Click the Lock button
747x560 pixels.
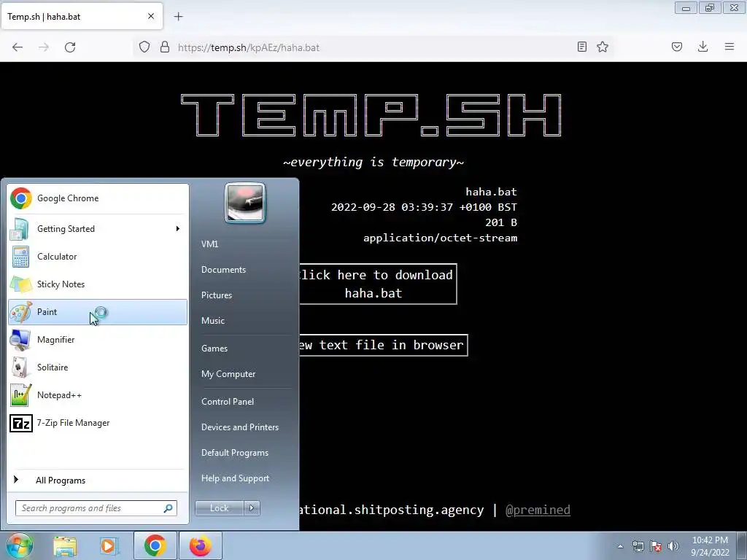coord(219,508)
